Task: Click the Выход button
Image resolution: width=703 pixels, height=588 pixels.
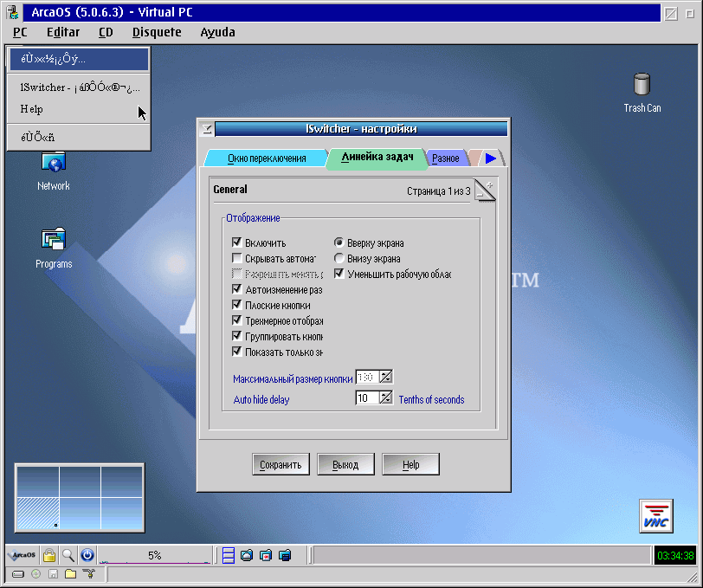Action: pyautogui.click(x=345, y=465)
